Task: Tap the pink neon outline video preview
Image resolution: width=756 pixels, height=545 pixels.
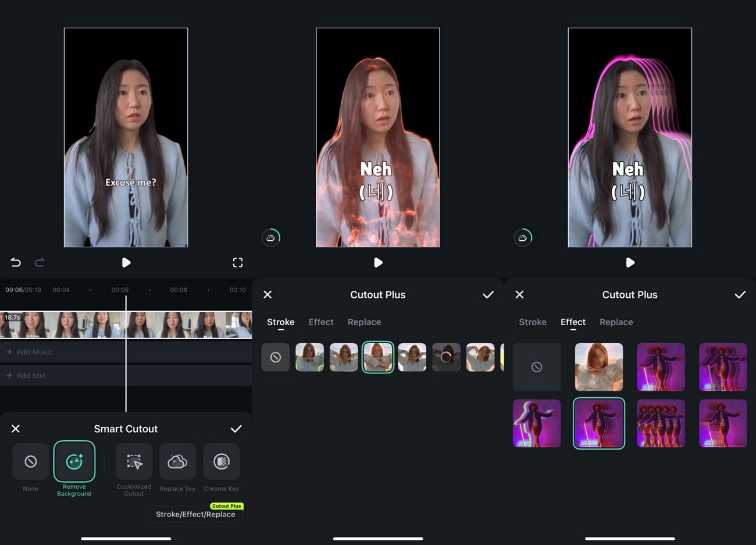Action: (x=630, y=137)
